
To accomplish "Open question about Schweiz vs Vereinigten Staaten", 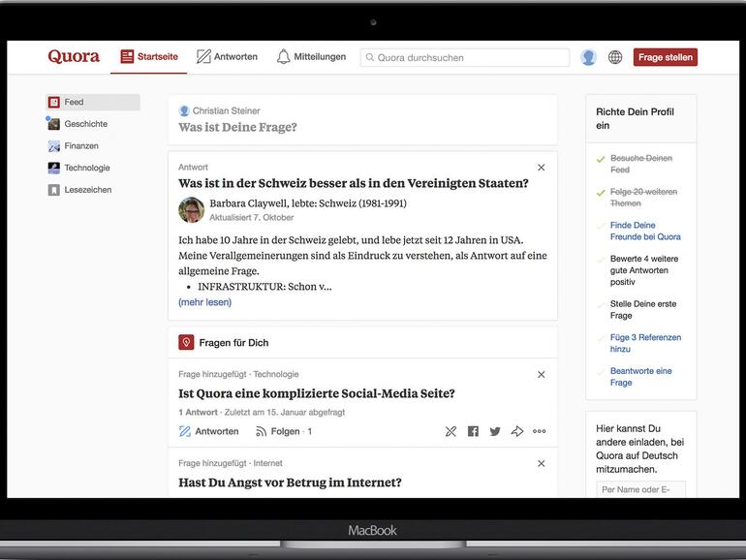I will click(x=353, y=183).
